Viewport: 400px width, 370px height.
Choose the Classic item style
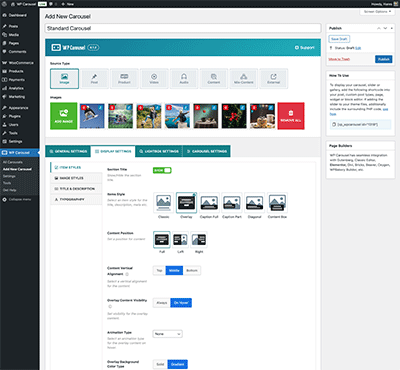pyautogui.click(x=163, y=203)
